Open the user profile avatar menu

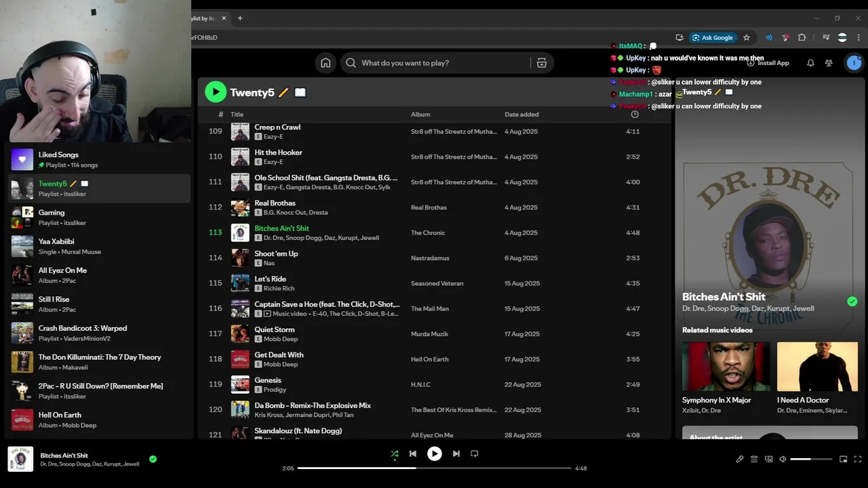pyautogui.click(x=854, y=63)
